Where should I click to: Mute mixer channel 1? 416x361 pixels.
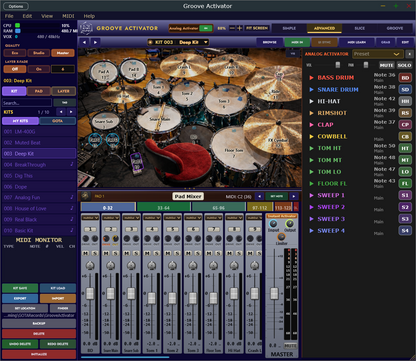click(85, 253)
